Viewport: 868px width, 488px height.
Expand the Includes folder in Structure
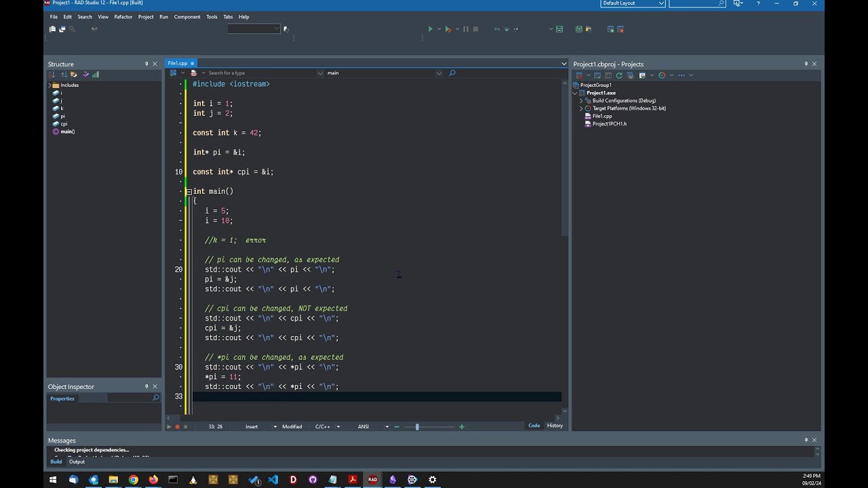click(50, 85)
